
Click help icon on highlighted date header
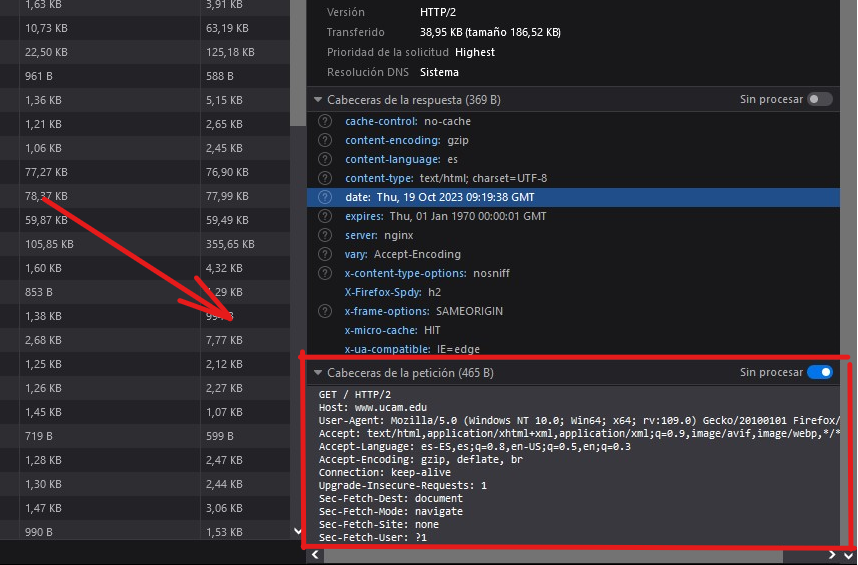325,197
